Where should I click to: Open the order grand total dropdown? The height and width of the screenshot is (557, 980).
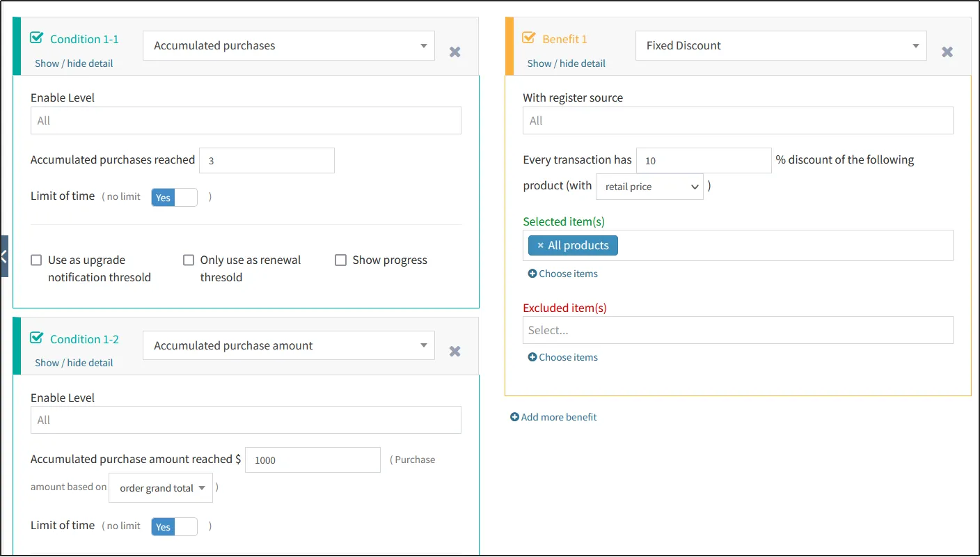tap(162, 489)
